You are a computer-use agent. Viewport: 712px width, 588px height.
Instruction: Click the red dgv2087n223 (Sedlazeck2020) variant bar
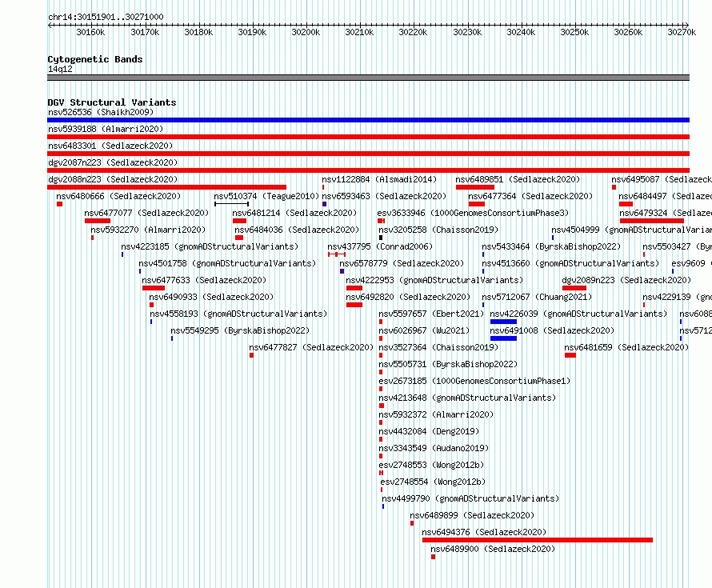tap(368, 170)
